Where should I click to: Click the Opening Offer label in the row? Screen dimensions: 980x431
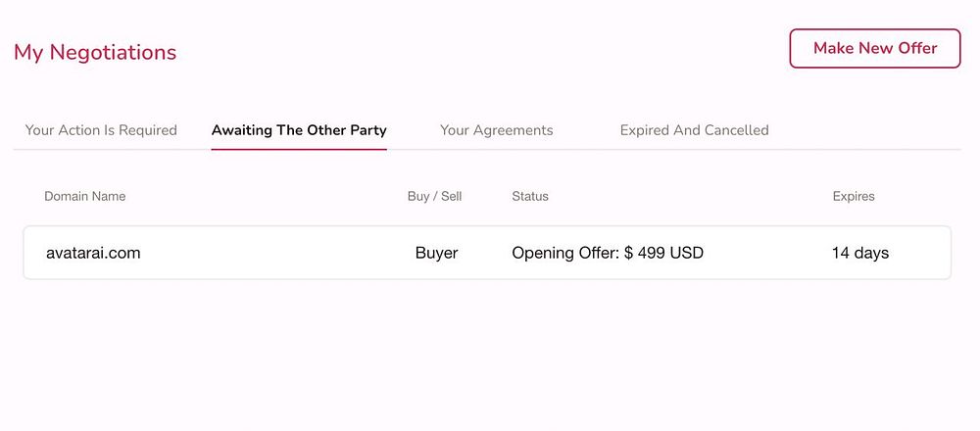(564, 253)
